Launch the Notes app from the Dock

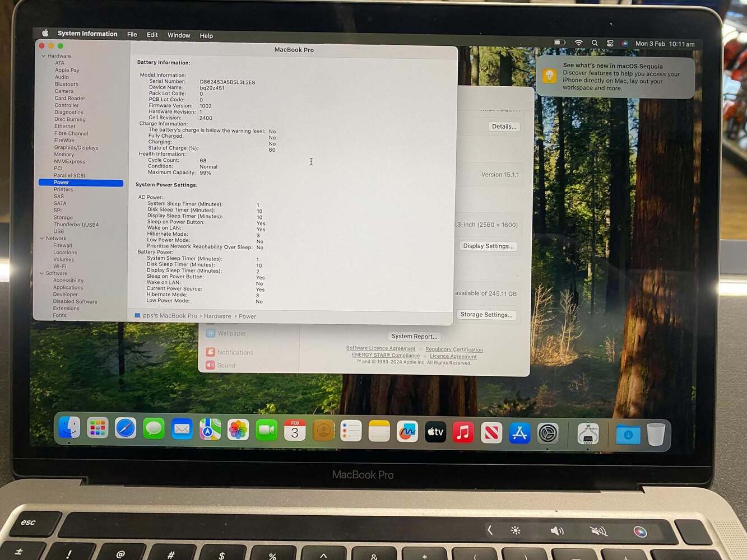pos(379,432)
